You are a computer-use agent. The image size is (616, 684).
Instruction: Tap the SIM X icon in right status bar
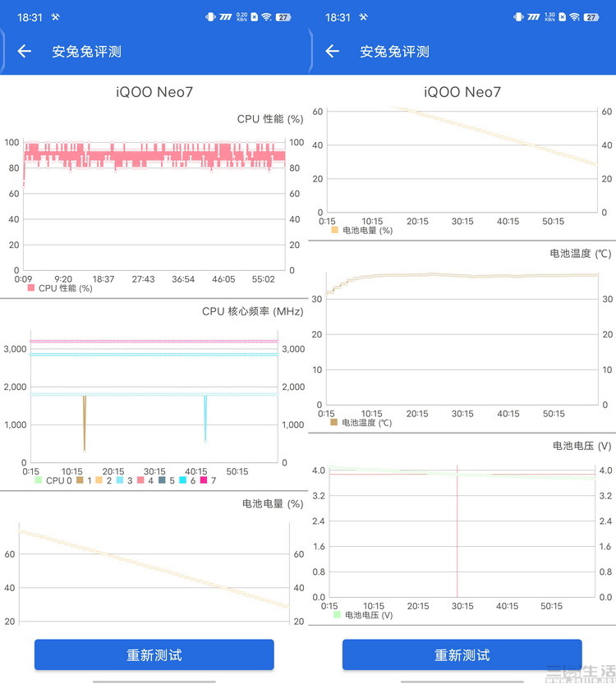tap(563, 17)
